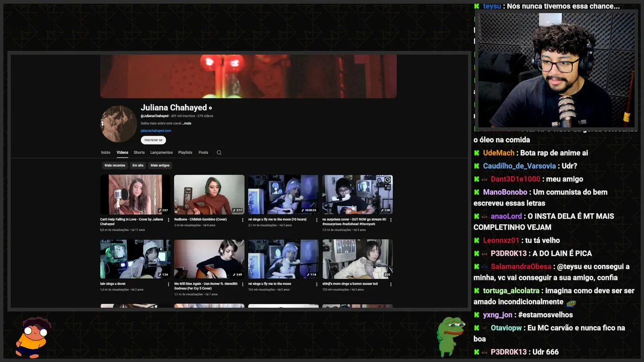
Task: Open lain sings u duvet thumbnail
Action: tap(135, 259)
